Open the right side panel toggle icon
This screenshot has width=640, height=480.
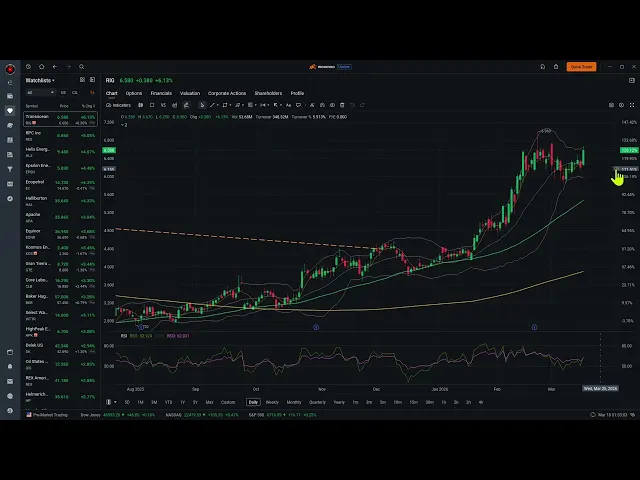tap(632, 80)
